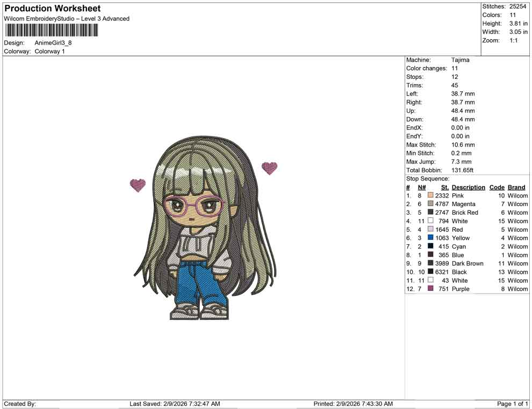Select the Dark Brown thread swatch
The image size is (532, 409).
430,264
